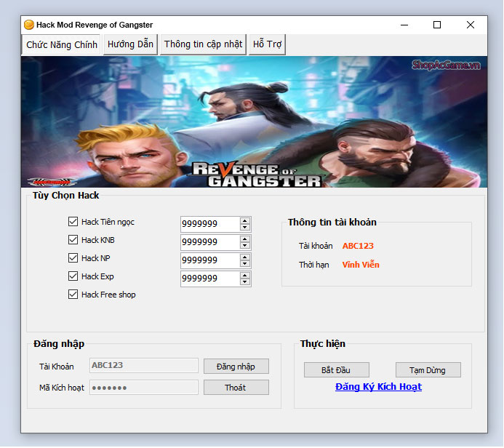The image size is (504, 448).
Task: Increase Hack NP value with up arrow
Action: click(x=245, y=257)
